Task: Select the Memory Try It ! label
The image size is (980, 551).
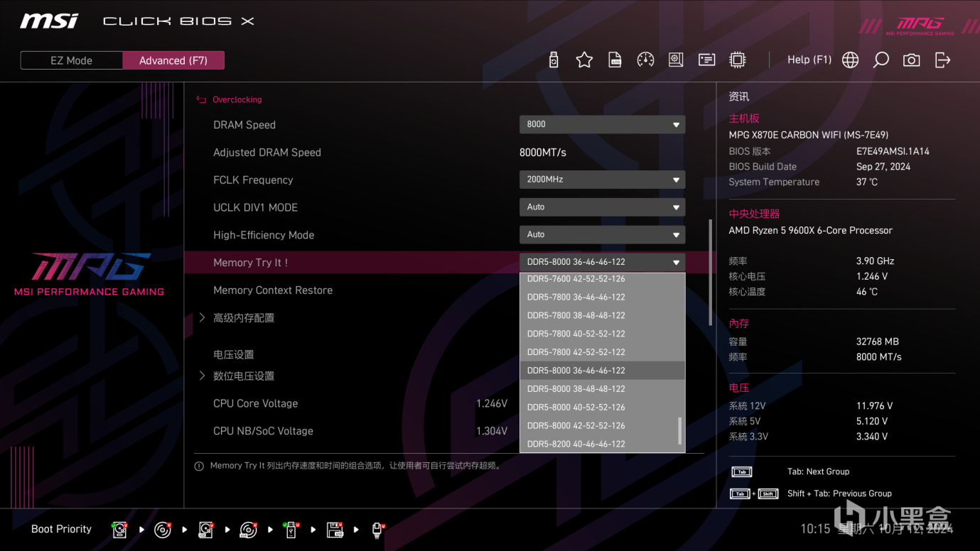Action: pos(251,263)
